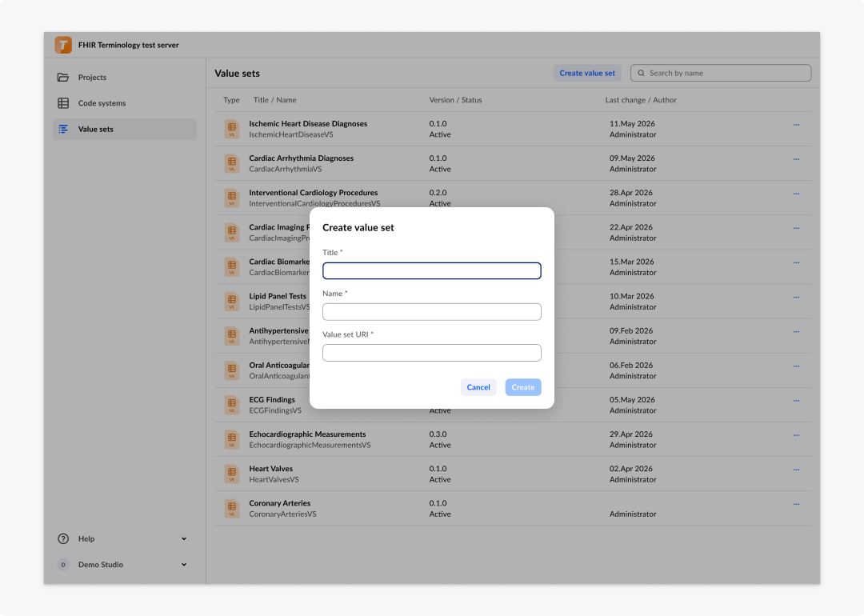Screen dimensions: 864x616
Task: Open Coronary Arteries value set
Action: [x=280, y=503]
